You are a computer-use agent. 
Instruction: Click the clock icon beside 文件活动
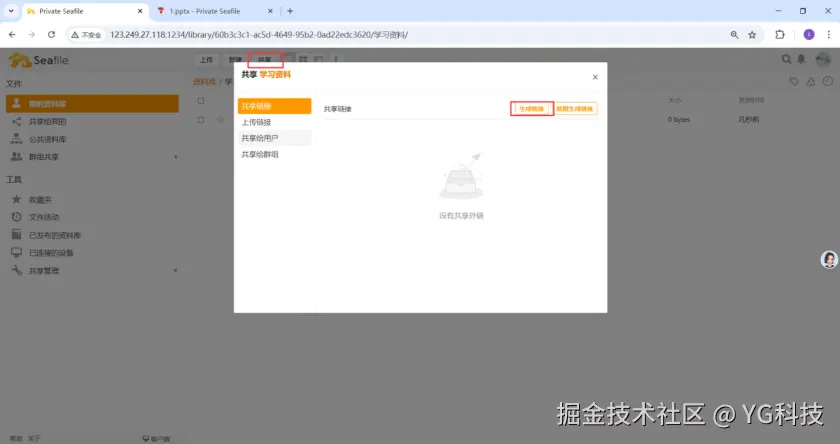(17, 217)
